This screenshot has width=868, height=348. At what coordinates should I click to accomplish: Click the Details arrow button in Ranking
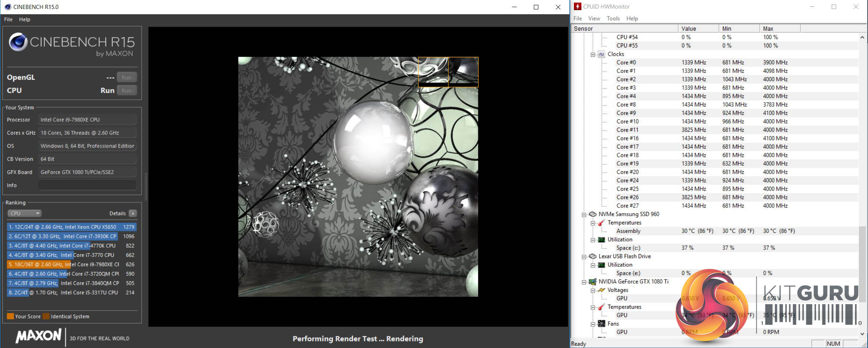[133, 213]
